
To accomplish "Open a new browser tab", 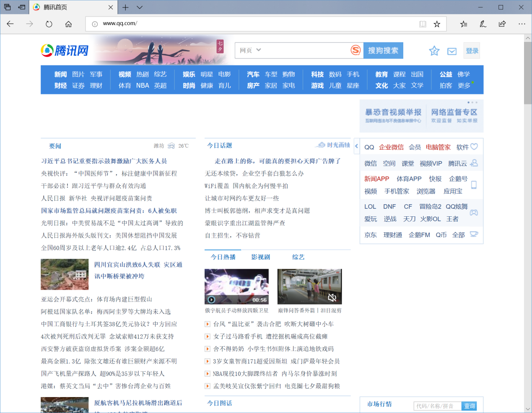I will 125,7.
